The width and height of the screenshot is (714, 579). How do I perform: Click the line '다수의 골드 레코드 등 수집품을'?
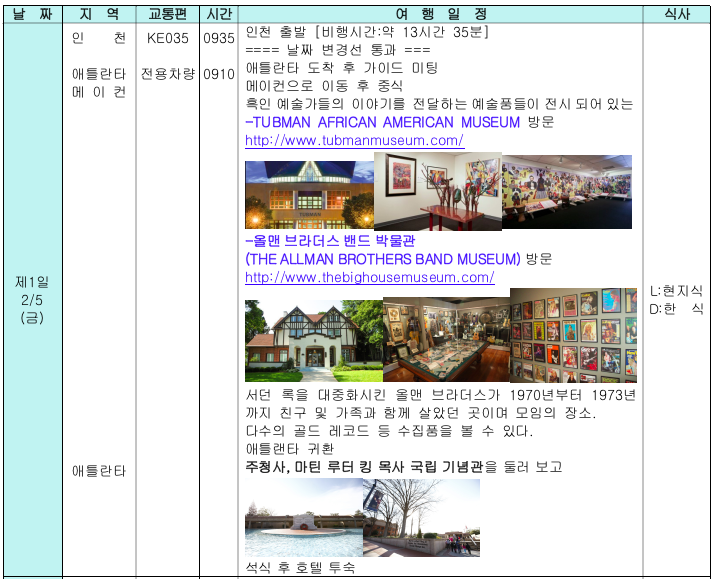point(389,431)
